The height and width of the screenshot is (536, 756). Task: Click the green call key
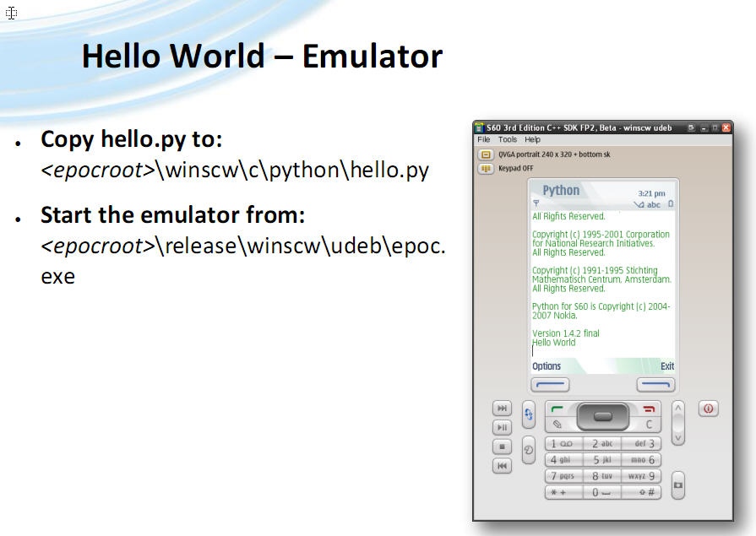[x=557, y=409]
